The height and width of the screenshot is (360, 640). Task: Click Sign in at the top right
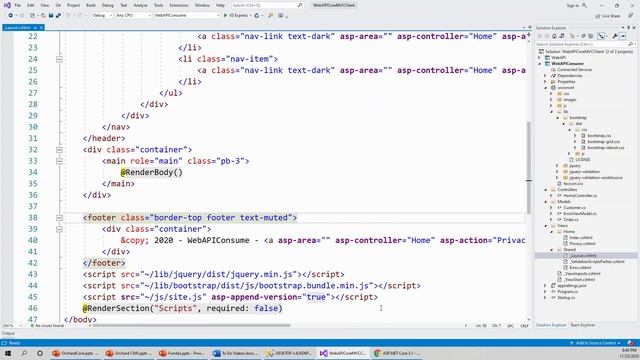[x=573, y=5]
